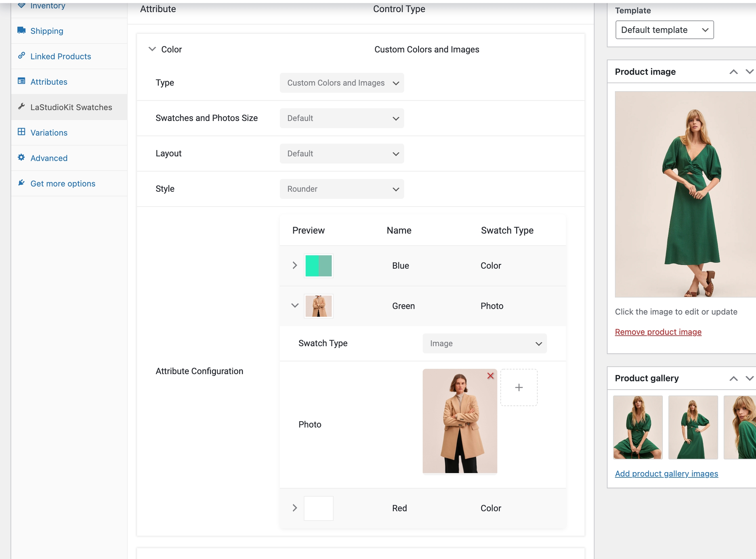Viewport: 756px width, 559px height.
Task: Click the Linked Products link icon
Action: point(21,55)
